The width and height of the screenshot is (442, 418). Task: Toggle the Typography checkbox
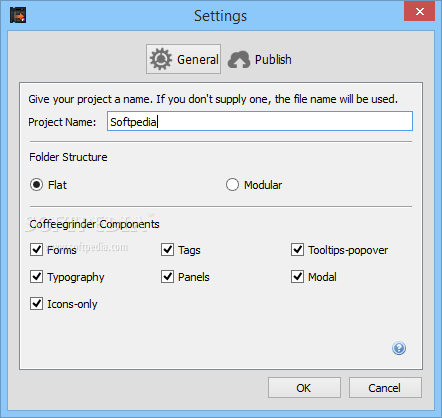click(36, 276)
